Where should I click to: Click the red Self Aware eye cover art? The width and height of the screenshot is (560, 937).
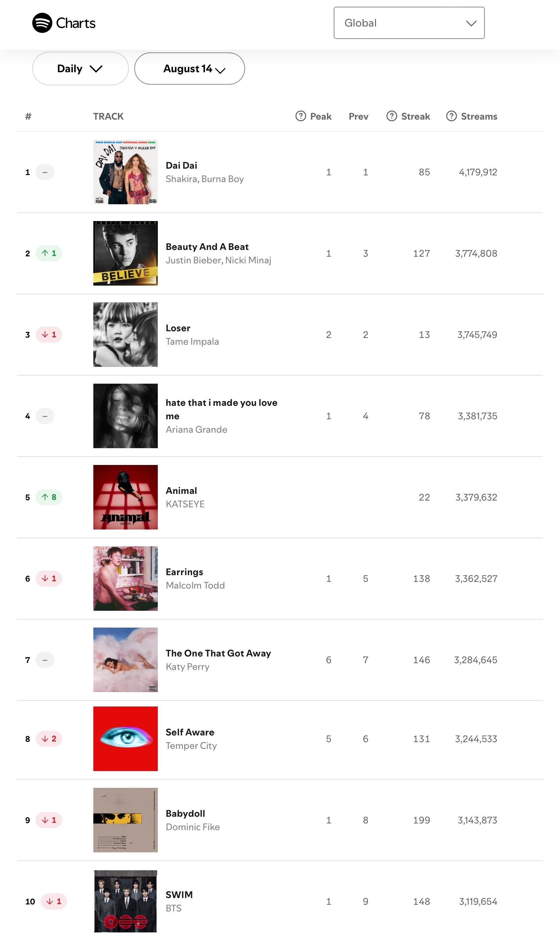pyautogui.click(x=126, y=739)
